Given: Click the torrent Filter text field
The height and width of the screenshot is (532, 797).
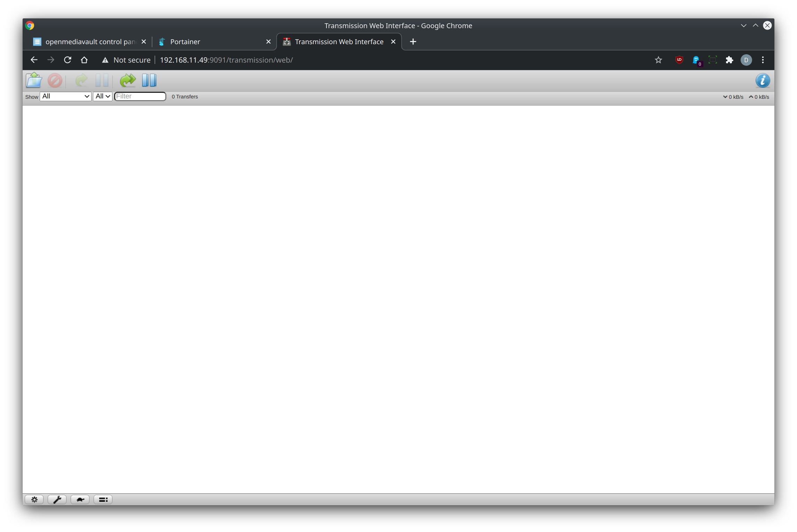Looking at the screenshot, I should coord(140,96).
